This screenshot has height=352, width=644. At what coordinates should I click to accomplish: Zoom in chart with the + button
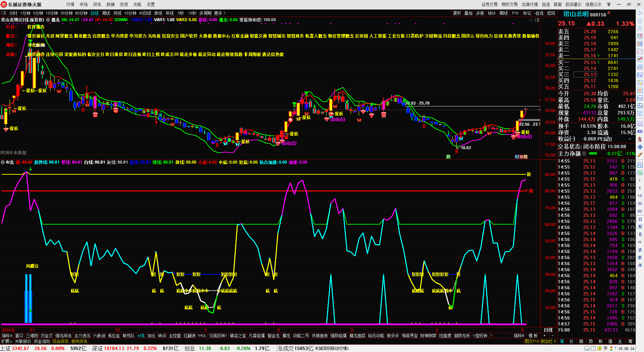(544, 336)
